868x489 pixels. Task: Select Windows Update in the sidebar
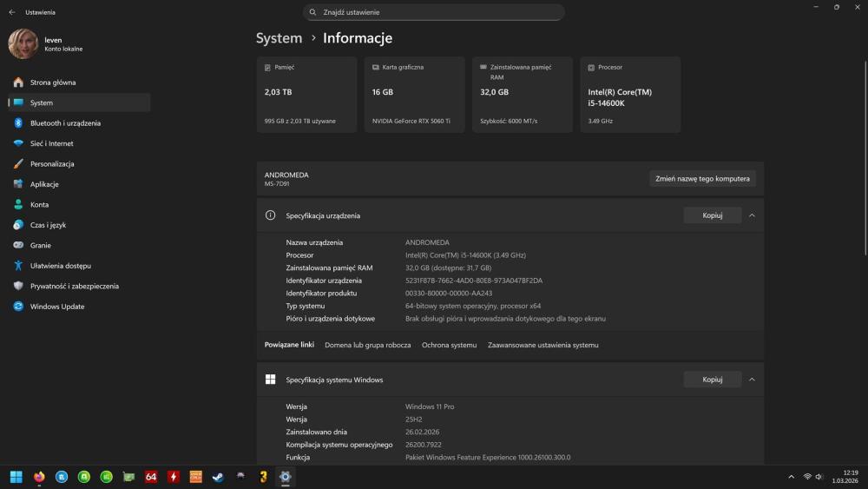pyautogui.click(x=56, y=307)
